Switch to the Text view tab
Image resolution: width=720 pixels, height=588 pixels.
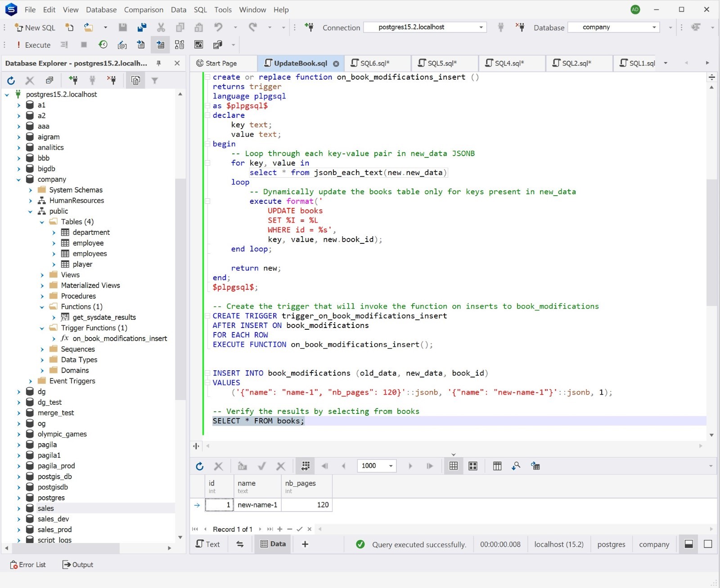click(x=208, y=544)
